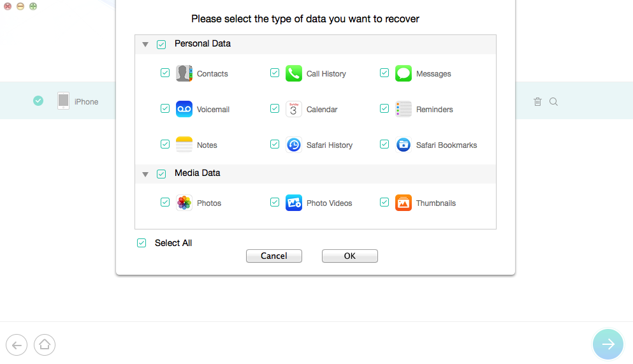Collapse the Personal Data section
Image resolution: width=633 pixels, height=364 pixels.
click(145, 45)
